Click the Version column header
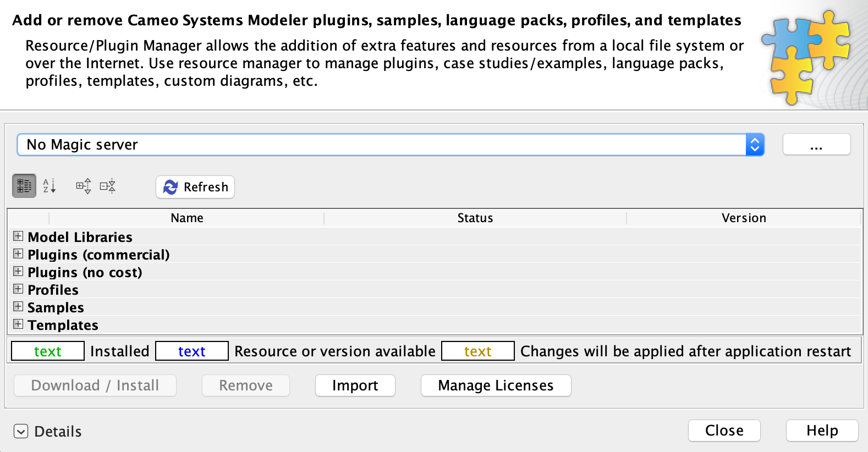The height and width of the screenshot is (452, 868). (x=744, y=218)
